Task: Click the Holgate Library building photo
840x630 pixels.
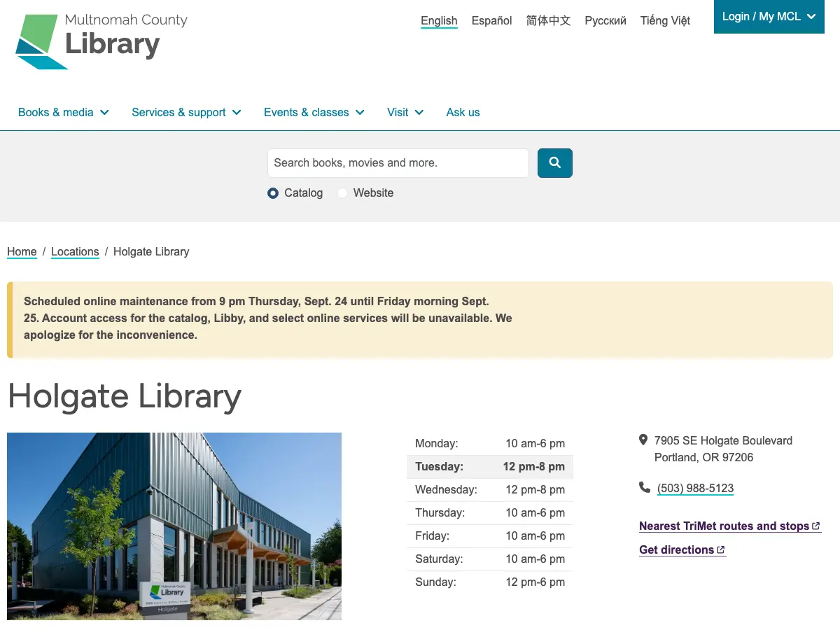Action: click(174, 526)
